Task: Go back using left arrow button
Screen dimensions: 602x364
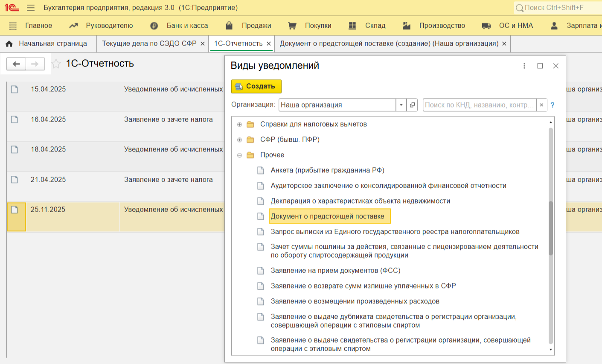Action: tap(16, 64)
